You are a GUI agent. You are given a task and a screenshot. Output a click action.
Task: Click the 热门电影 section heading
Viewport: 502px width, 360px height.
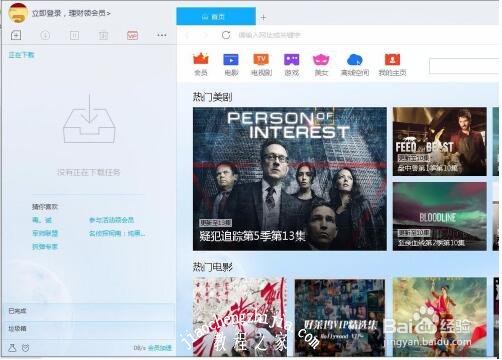[212, 267]
